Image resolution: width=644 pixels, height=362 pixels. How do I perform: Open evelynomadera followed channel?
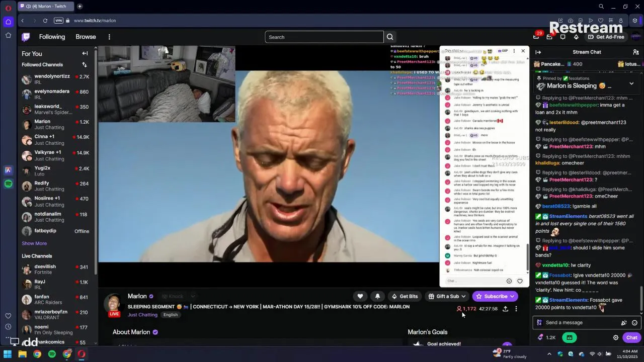tap(55, 94)
